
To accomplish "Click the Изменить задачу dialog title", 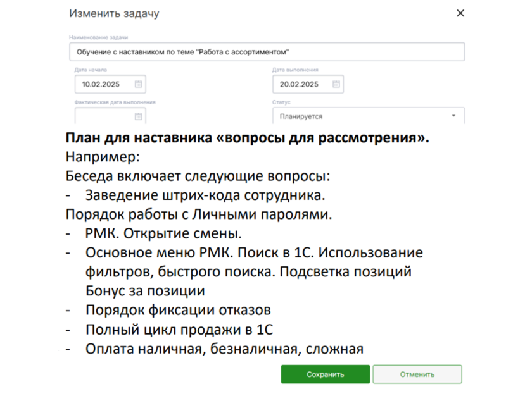I will [114, 13].
